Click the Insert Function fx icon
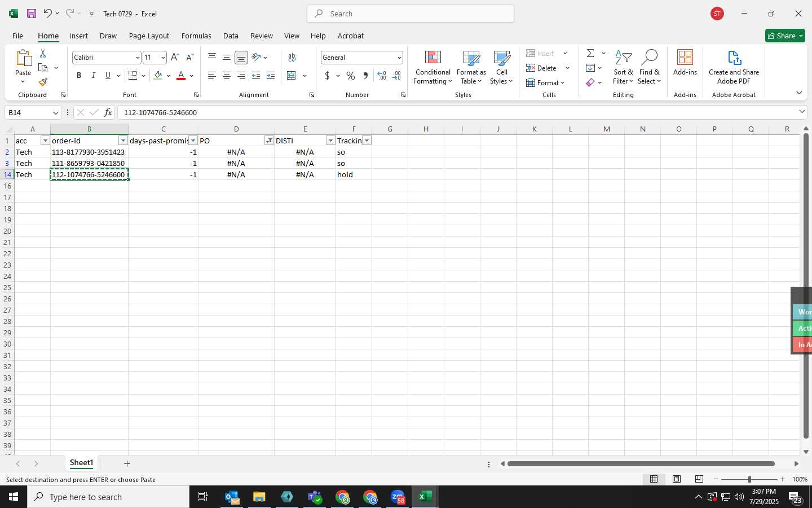This screenshot has width=812, height=508. 108,112
